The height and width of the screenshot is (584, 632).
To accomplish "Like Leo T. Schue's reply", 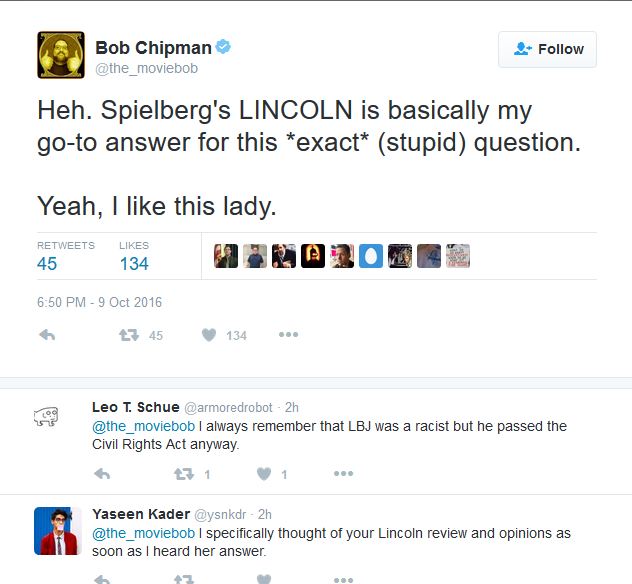I will click(264, 474).
